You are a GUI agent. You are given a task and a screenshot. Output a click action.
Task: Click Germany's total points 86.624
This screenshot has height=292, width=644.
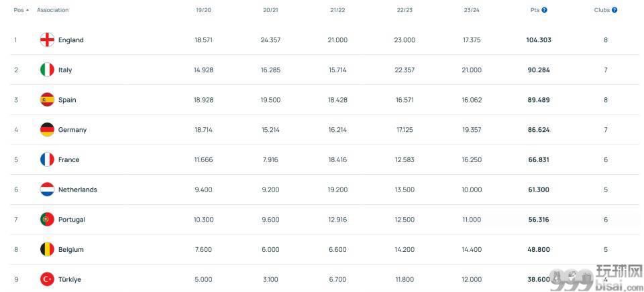539,130
